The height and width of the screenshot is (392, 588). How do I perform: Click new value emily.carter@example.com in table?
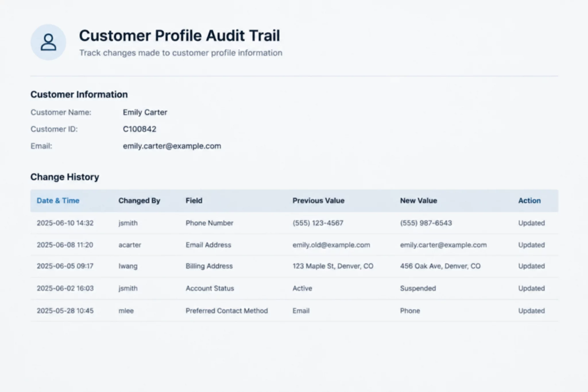pos(444,245)
